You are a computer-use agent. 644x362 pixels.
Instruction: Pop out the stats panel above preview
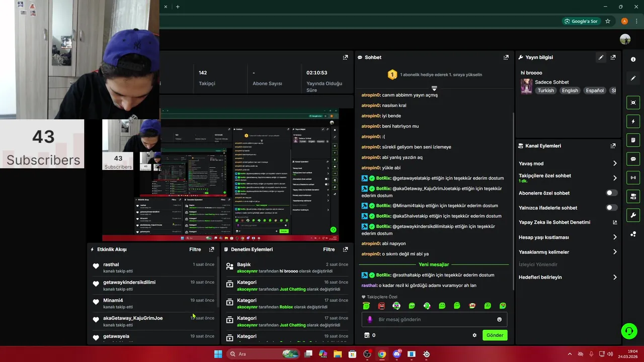[345, 57]
